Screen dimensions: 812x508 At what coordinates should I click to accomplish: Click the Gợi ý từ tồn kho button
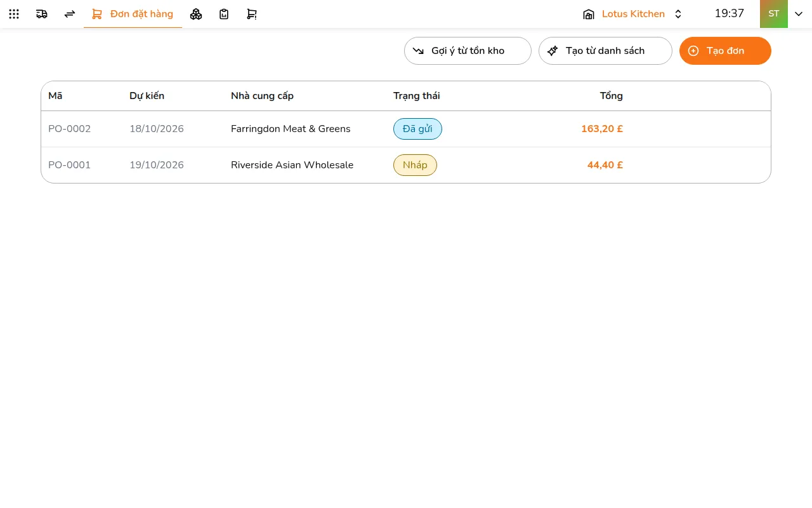tap(468, 51)
